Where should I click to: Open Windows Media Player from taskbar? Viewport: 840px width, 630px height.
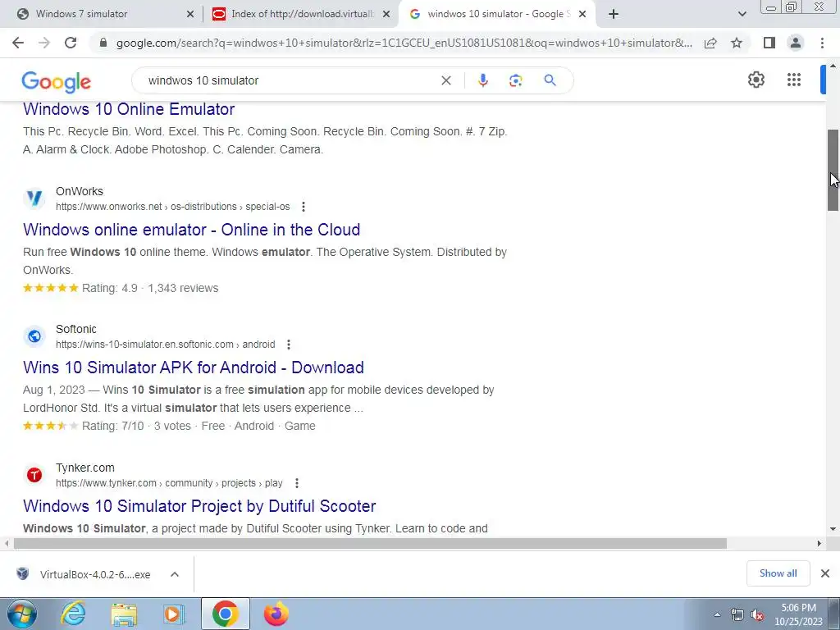click(174, 614)
